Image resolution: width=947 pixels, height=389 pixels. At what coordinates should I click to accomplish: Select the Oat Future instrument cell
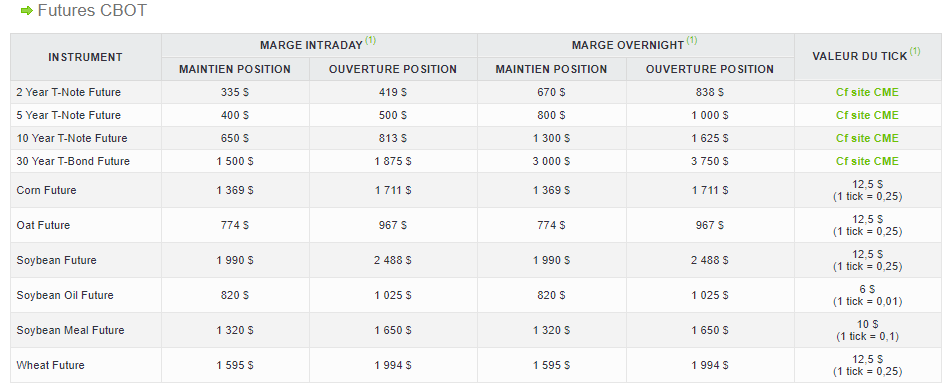86,225
